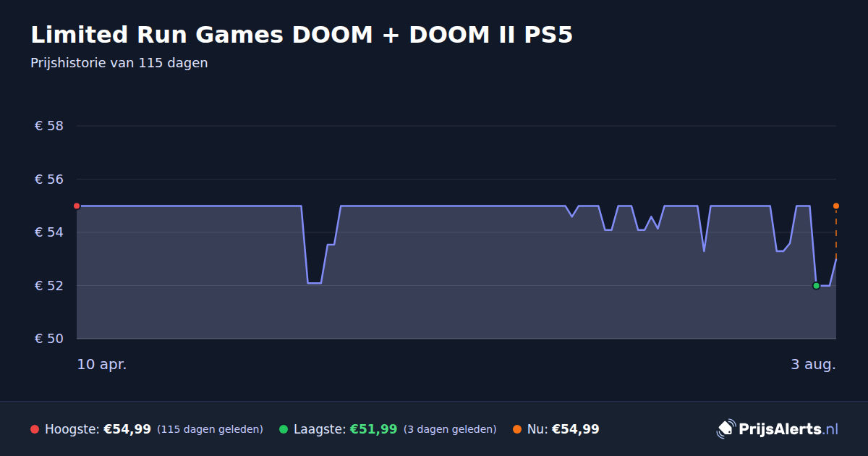Click the € 50 axis label

[49, 339]
